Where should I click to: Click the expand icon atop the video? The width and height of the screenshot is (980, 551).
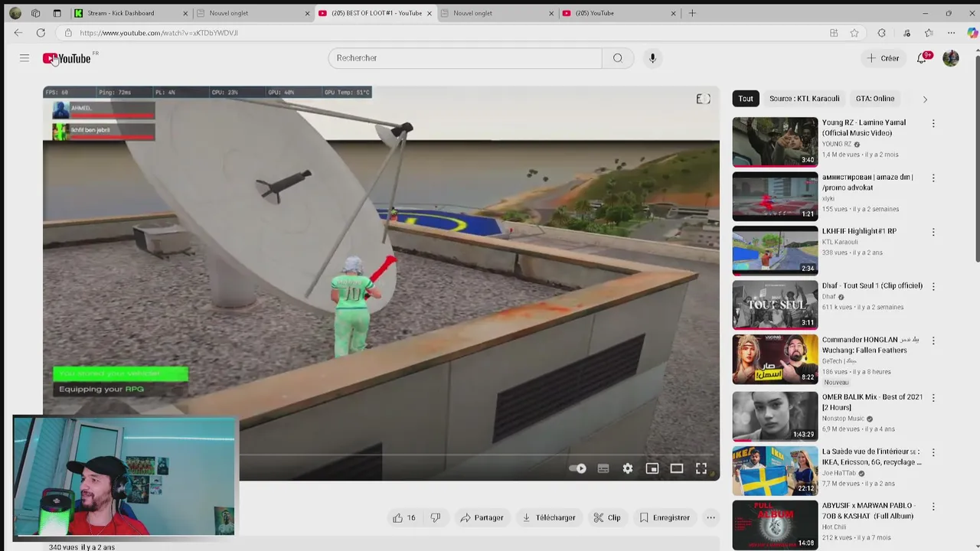703,99
